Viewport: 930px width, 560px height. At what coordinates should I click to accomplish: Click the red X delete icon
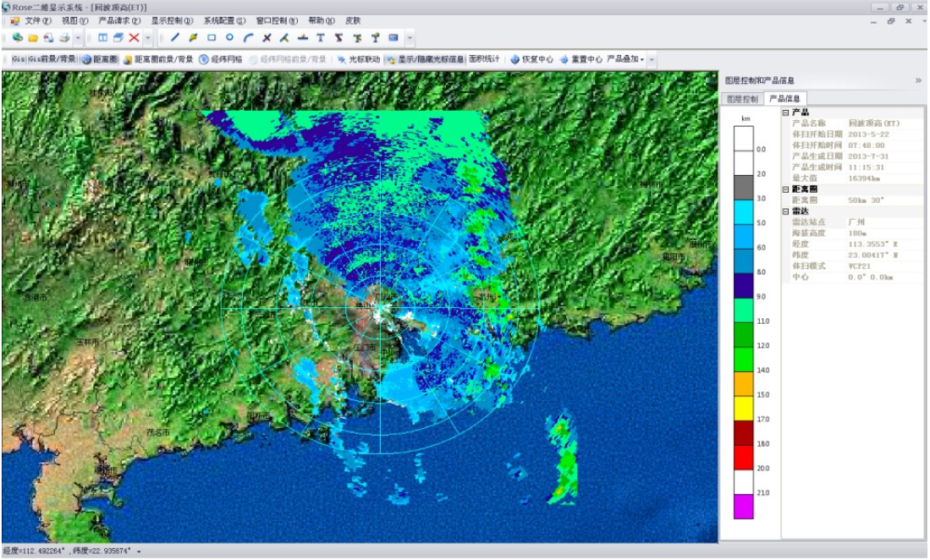[134, 38]
